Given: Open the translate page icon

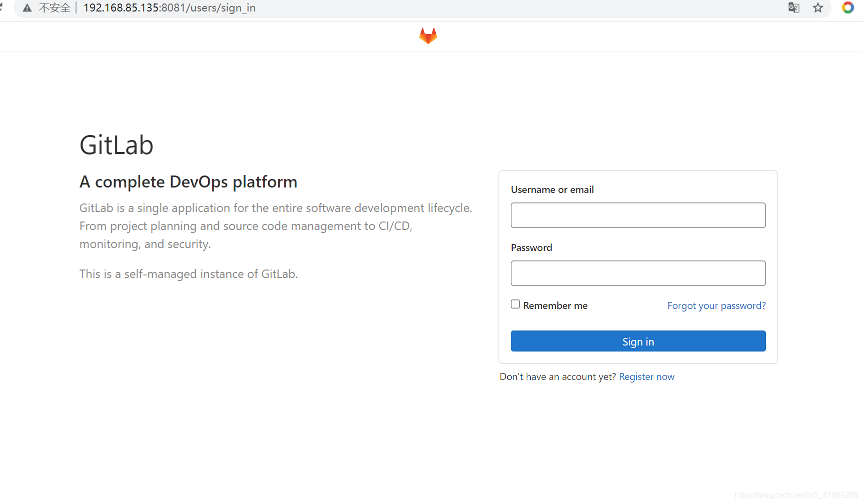Looking at the screenshot, I should pos(793,7).
